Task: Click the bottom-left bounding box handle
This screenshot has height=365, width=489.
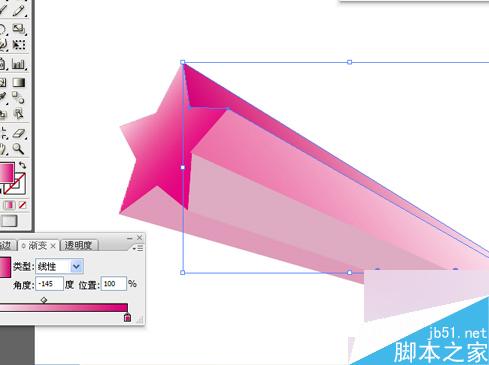Action: click(183, 273)
